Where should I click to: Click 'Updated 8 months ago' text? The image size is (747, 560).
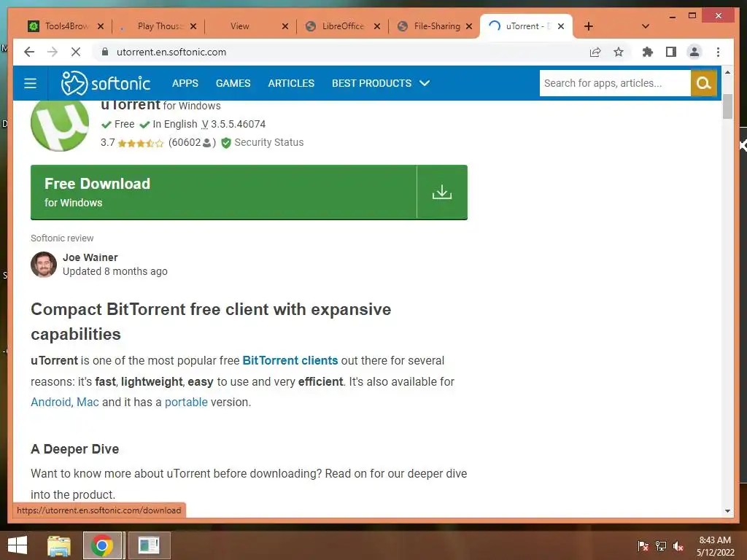tap(115, 271)
